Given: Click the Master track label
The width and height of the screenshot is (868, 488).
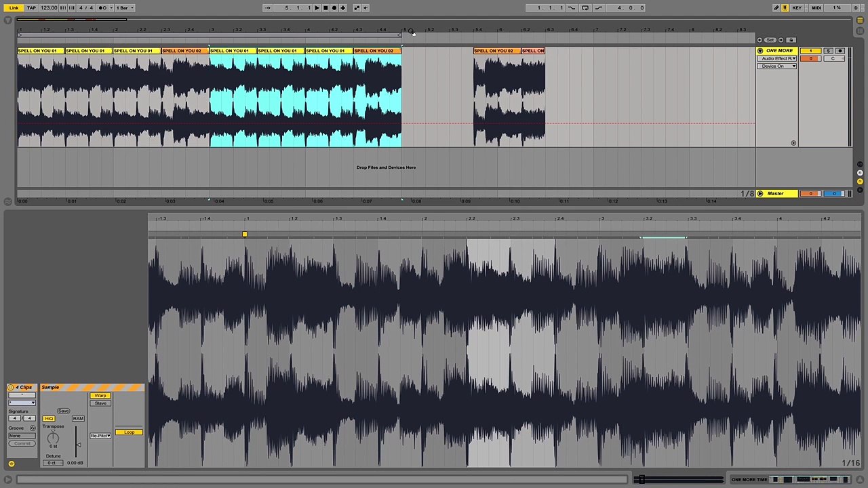Looking at the screenshot, I should pyautogui.click(x=775, y=194).
